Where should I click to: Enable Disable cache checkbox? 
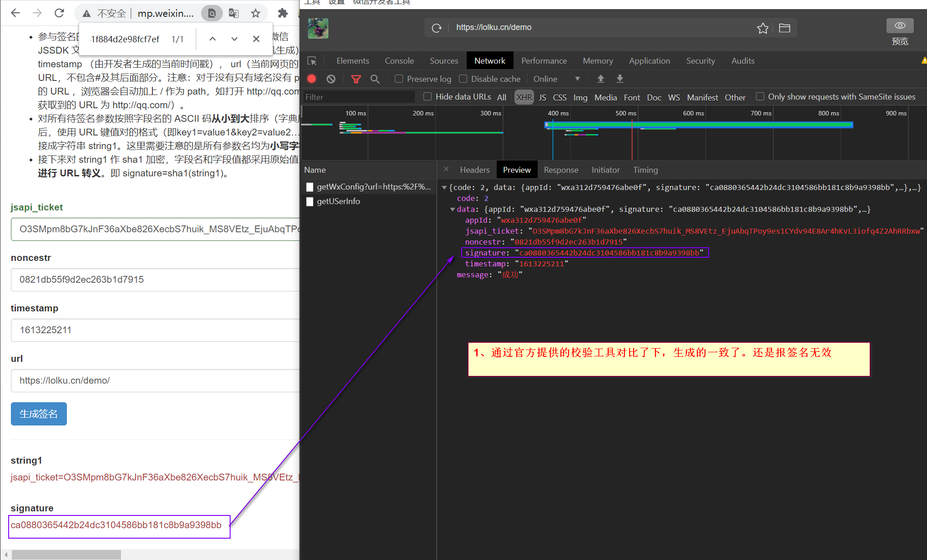pyautogui.click(x=463, y=79)
